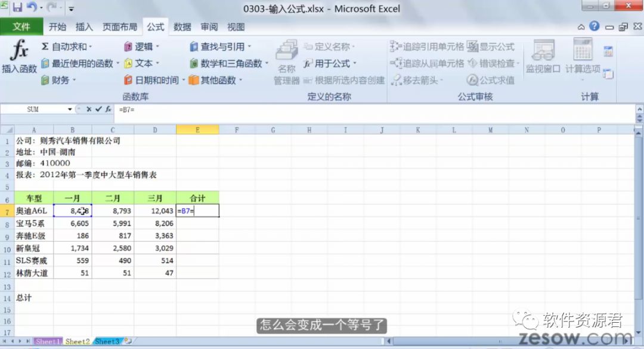Switch to the 开始 home tab

pos(57,27)
